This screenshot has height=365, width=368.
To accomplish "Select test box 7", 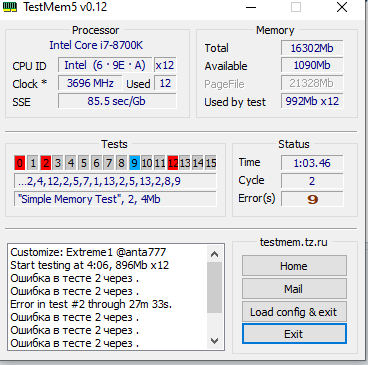I will [109, 163].
